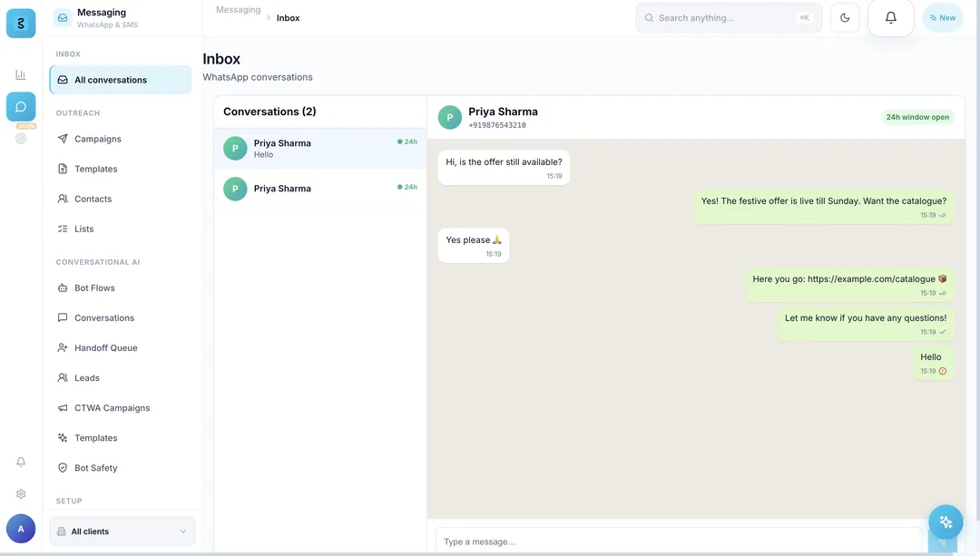Open the settings gear icon
Image resolution: width=980 pixels, height=556 pixels.
[21, 493]
